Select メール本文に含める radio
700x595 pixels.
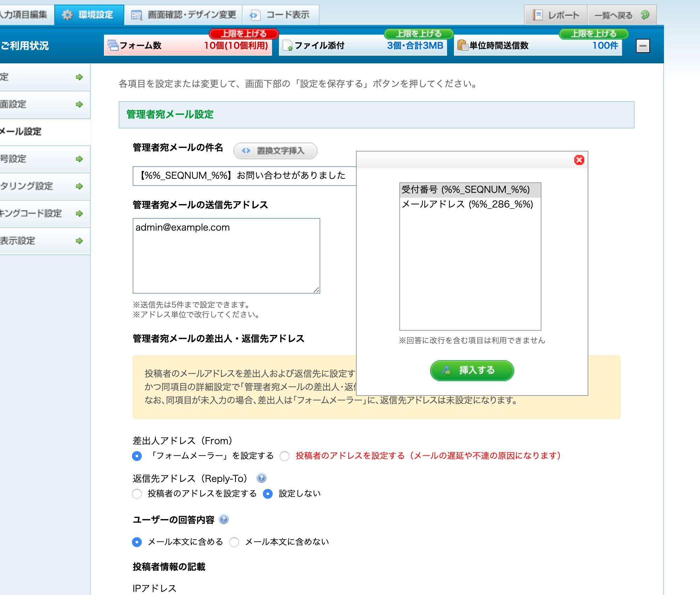(x=137, y=542)
